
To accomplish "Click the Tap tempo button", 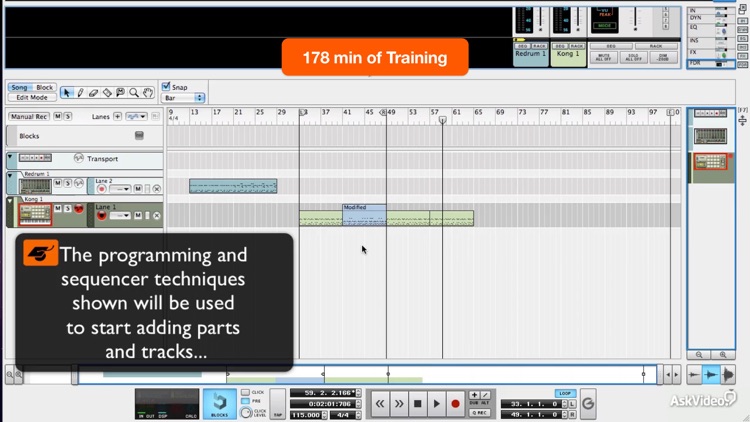I will (x=277, y=404).
